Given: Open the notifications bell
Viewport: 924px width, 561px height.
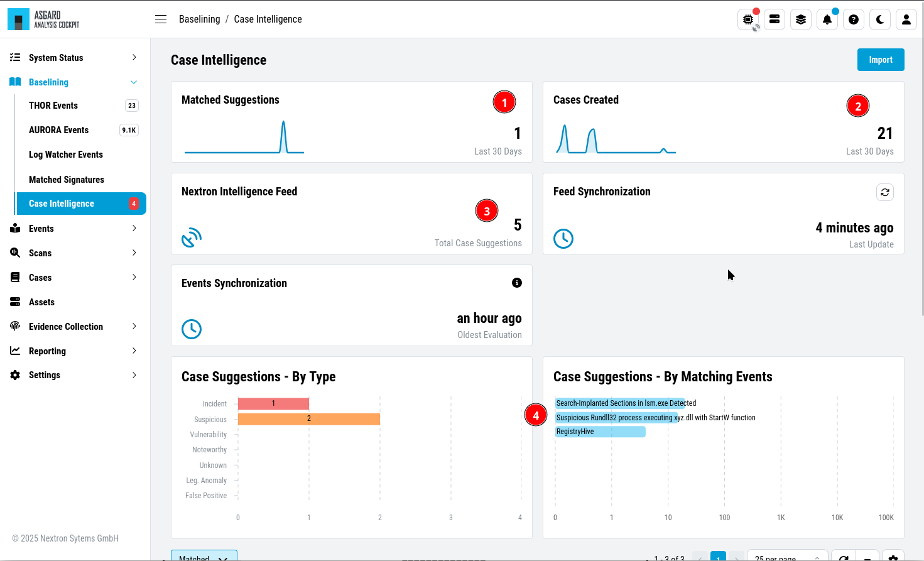Looking at the screenshot, I should 827,19.
